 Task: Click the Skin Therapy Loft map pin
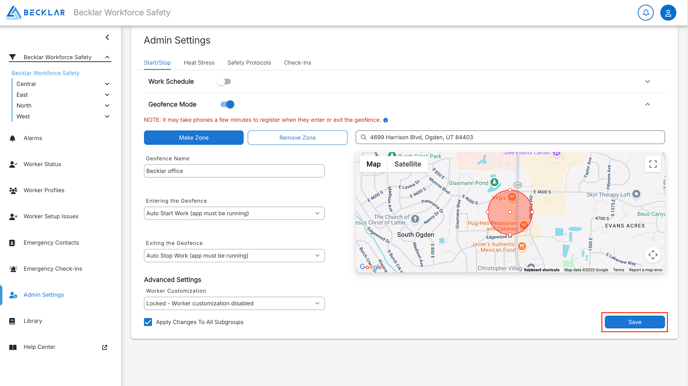pyautogui.click(x=636, y=194)
